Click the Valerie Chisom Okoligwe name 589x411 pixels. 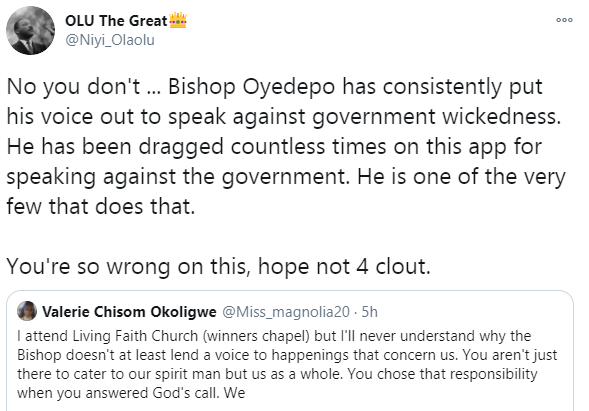(x=129, y=312)
